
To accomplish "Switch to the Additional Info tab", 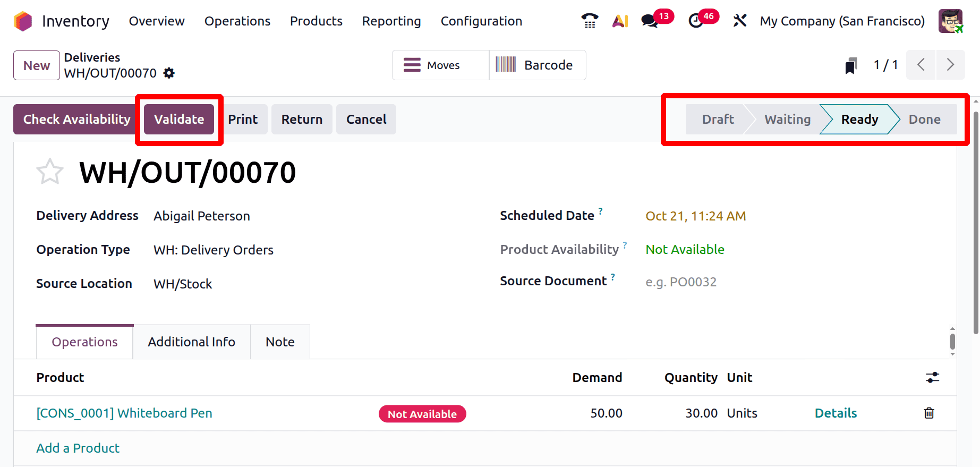I will coord(191,342).
